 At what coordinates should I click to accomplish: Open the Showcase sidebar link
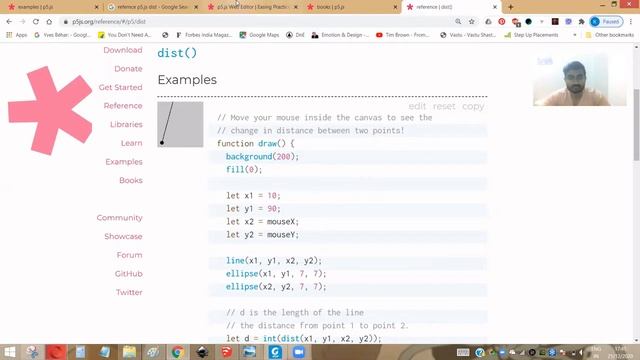[123, 237]
